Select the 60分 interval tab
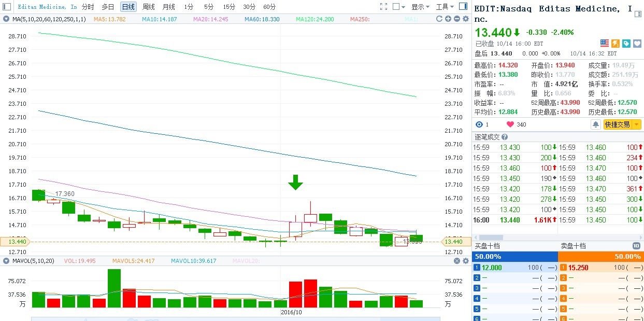Viewport: 644px width, 321px height. (x=269, y=7)
